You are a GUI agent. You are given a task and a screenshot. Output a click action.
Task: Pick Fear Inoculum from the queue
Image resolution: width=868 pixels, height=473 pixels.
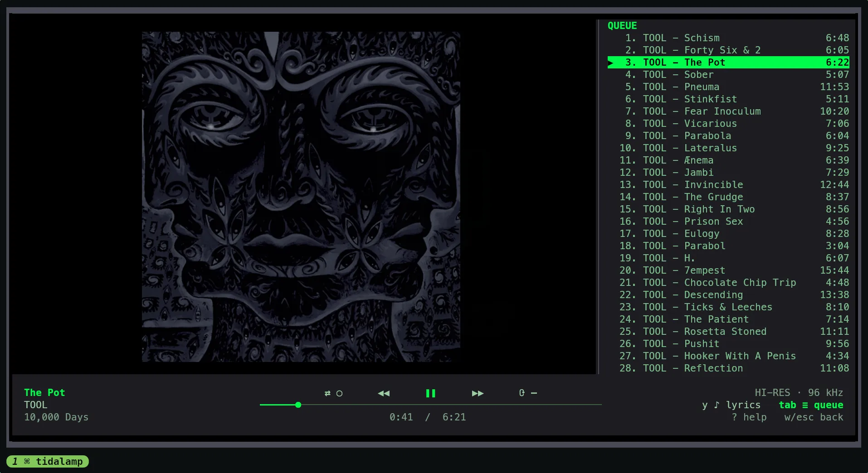[x=728, y=111]
